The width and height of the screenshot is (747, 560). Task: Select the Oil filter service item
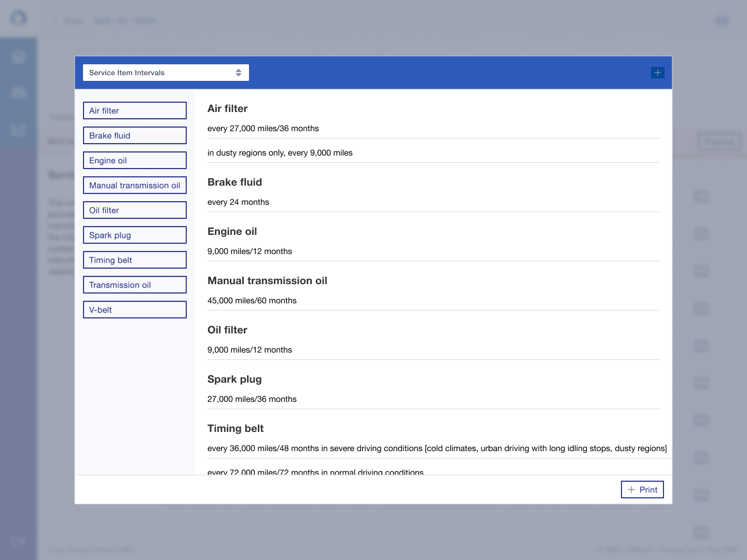134,210
